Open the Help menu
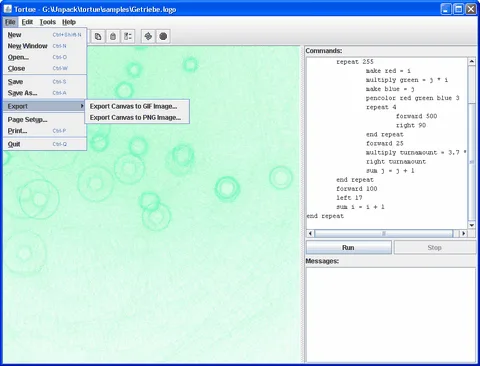The width and height of the screenshot is (480, 366). pyautogui.click(x=69, y=22)
